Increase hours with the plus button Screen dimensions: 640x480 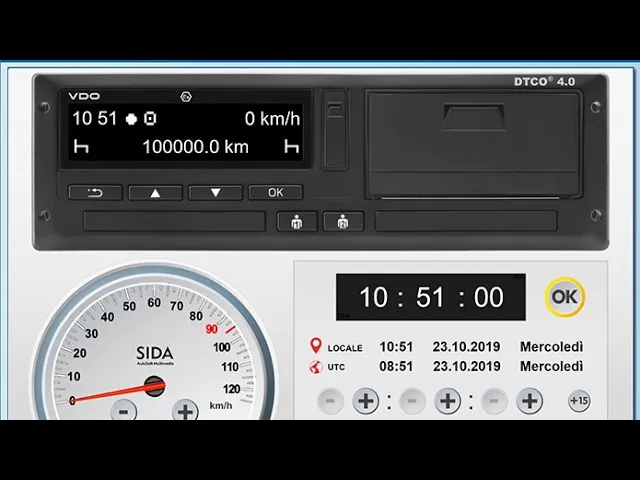365,401
